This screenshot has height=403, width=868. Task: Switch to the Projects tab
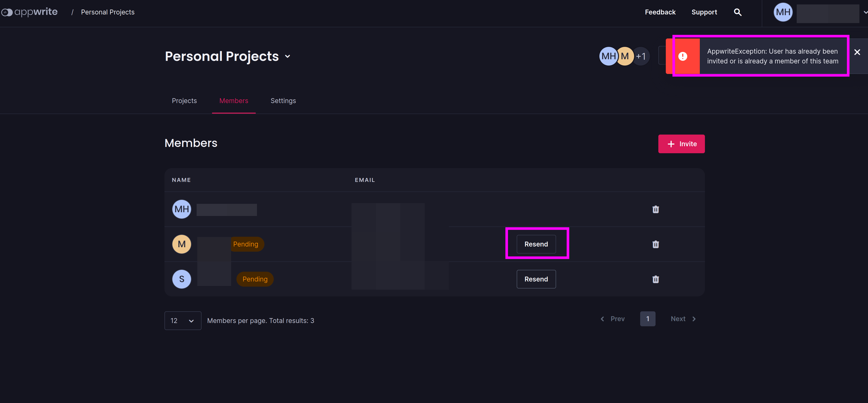click(184, 101)
